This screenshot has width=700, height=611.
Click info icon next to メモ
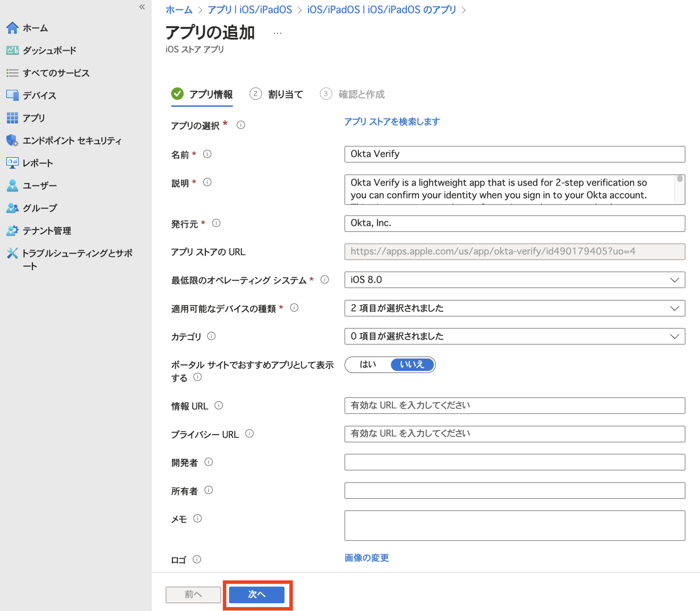point(197,518)
